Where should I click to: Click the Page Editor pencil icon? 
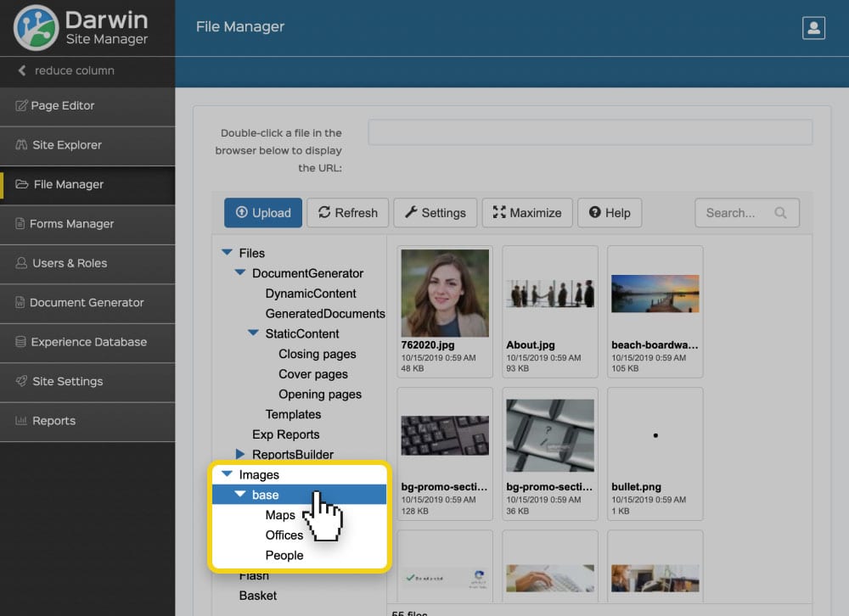[21, 105]
